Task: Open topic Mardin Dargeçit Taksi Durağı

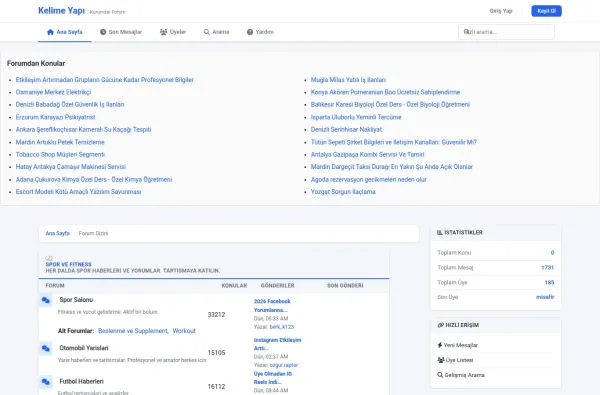Action: (x=392, y=166)
